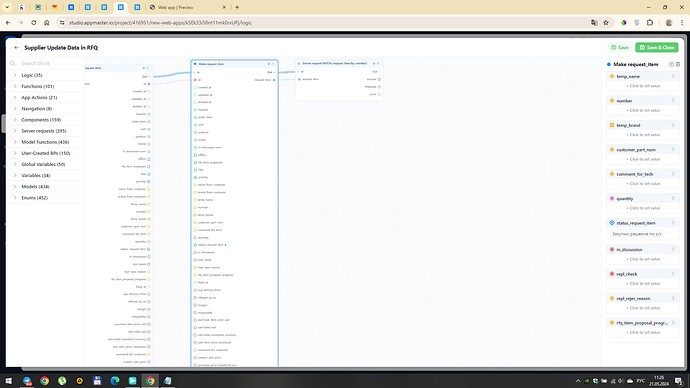
Task: Click to set value under number field
Action: tap(643, 110)
